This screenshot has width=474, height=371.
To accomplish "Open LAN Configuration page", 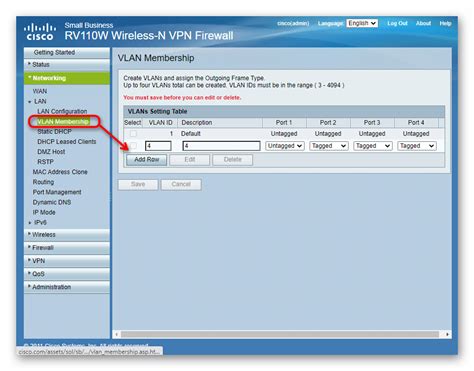I will (x=62, y=111).
